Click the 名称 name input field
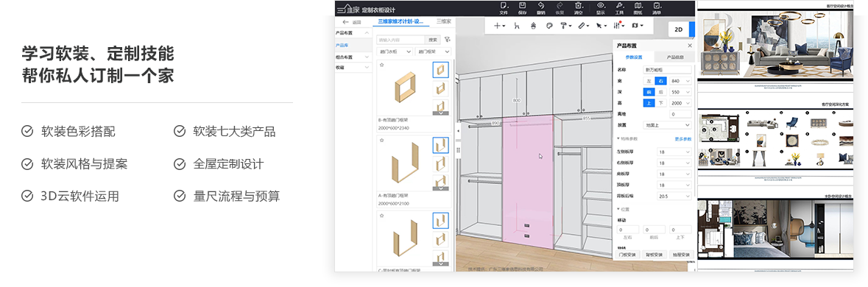Viewport: 868px width, 287px height. (667, 70)
